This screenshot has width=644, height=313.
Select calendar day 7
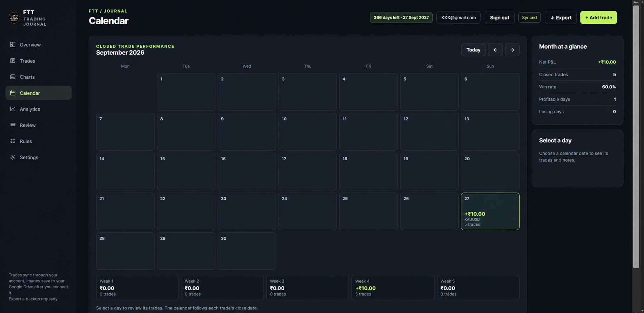click(125, 132)
